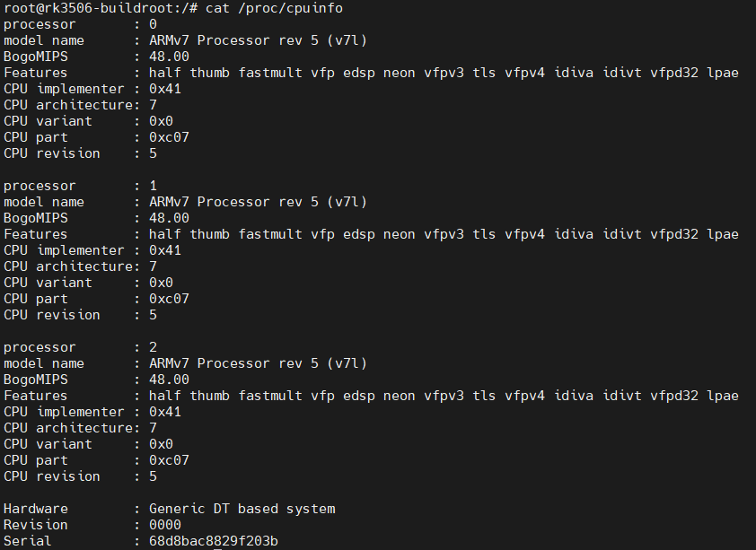Click the 'Generic DT based system' hardware text
The image size is (756, 550).
(x=242, y=509)
